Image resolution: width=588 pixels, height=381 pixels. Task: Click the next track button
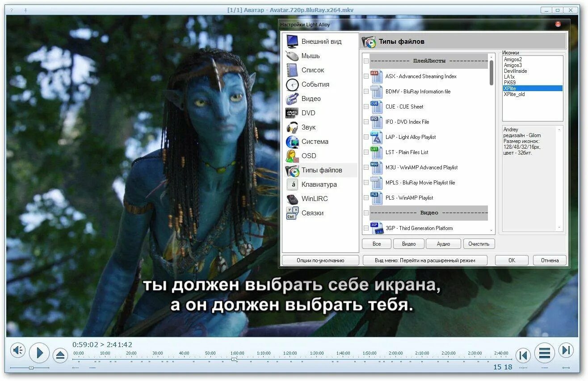(566, 350)
